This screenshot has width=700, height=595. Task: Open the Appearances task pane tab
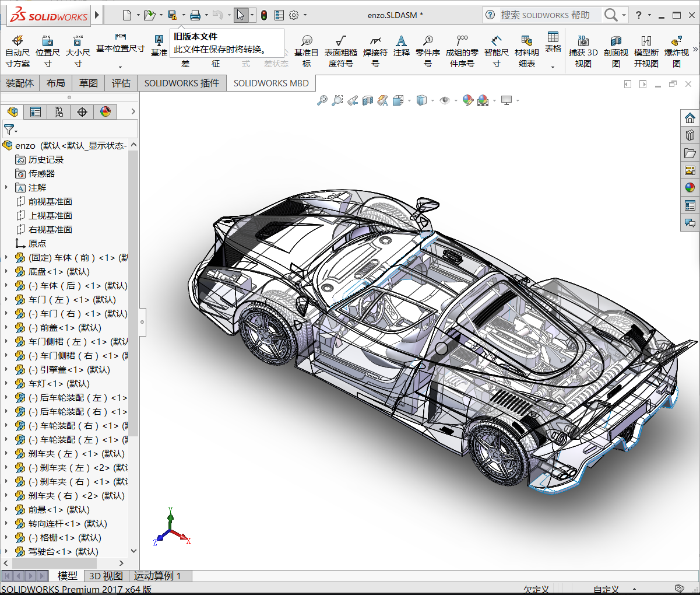[690, 188]
